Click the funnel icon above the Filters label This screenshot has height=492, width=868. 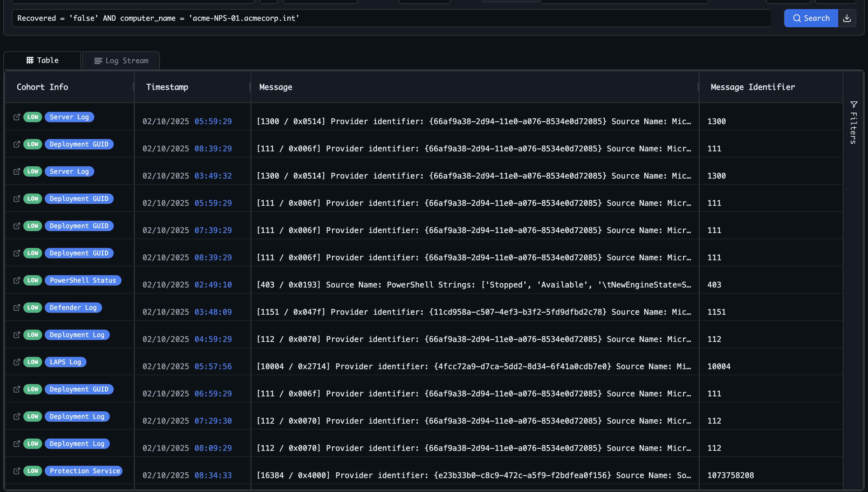pyautogui.click(x=854, y=104)
